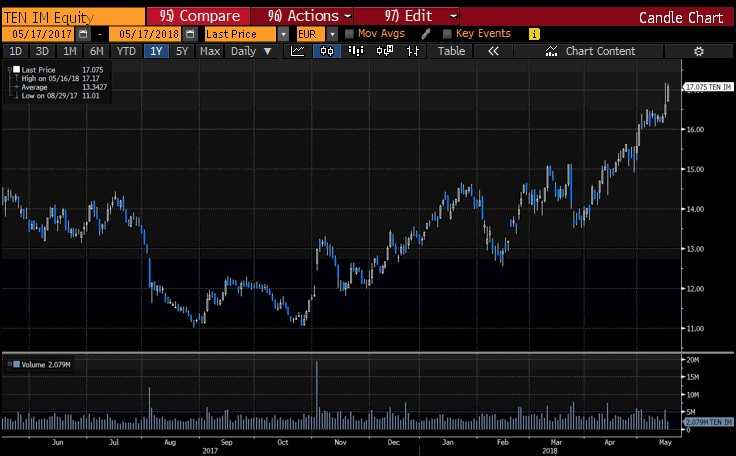
Task: Open calendar picker for start date
Action: pyautogui.click(x=83, y=34)
